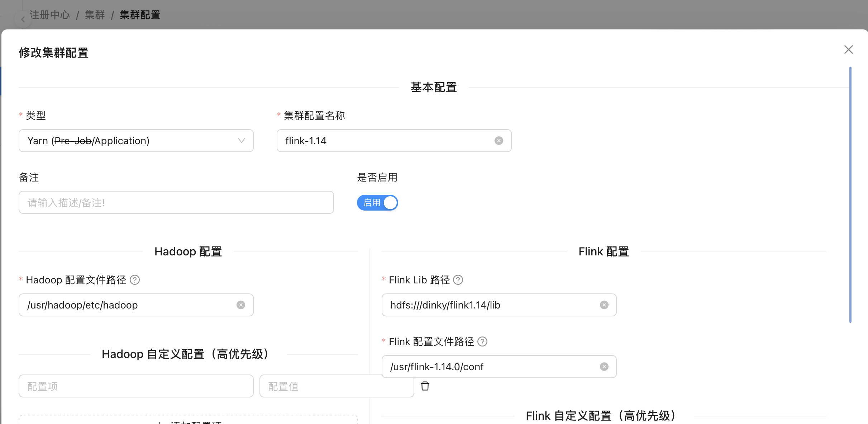The image size is (868, 424).
Task: Click the dialog vertical scrollbar
Action: [x=850, y=195]
